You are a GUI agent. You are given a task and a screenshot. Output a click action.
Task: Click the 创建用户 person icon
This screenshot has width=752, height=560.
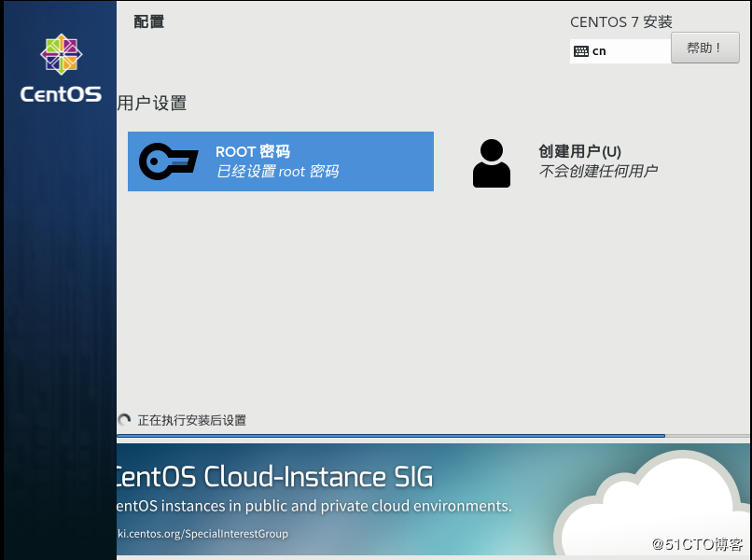tap(492, 163)
